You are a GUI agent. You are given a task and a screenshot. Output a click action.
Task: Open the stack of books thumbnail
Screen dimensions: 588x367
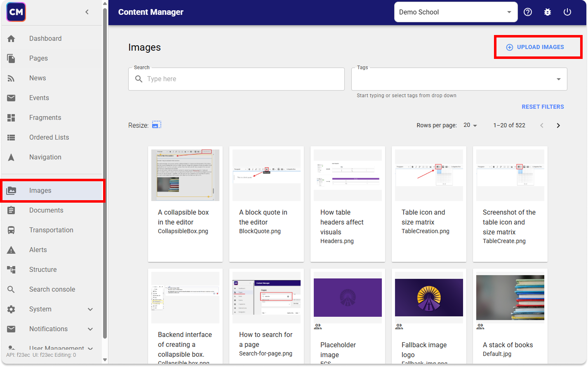click(x=510, y=297)
